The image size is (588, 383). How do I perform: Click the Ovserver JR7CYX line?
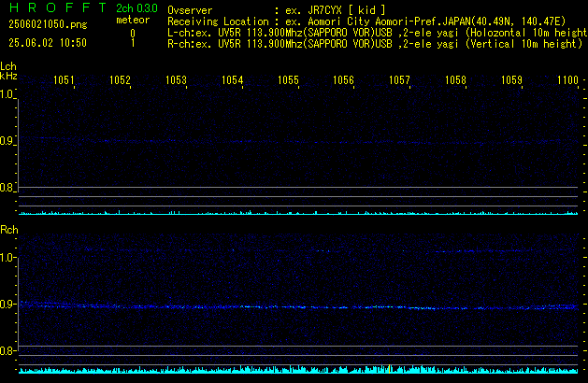tap(277, 10)
